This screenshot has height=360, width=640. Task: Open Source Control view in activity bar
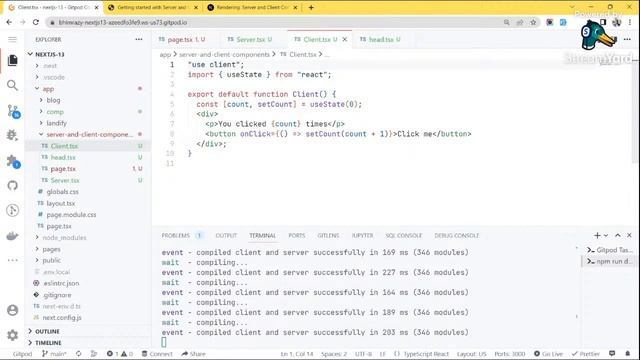(x=13, y=111)
